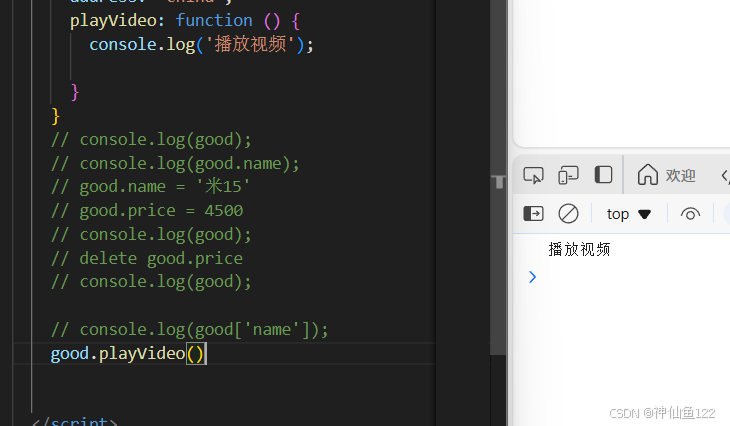
Task: Click the // console.log(good['name']) comment
Action: [189, 330]
